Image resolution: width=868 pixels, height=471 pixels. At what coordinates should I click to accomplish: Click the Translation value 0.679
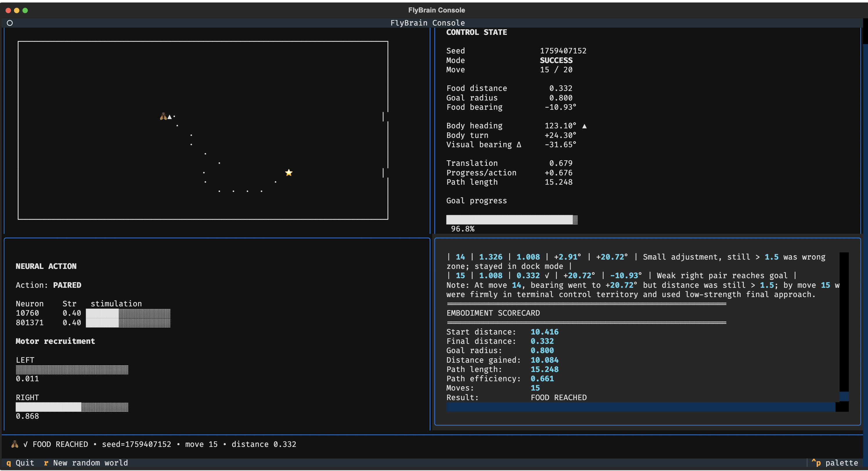tap(561, 163)
